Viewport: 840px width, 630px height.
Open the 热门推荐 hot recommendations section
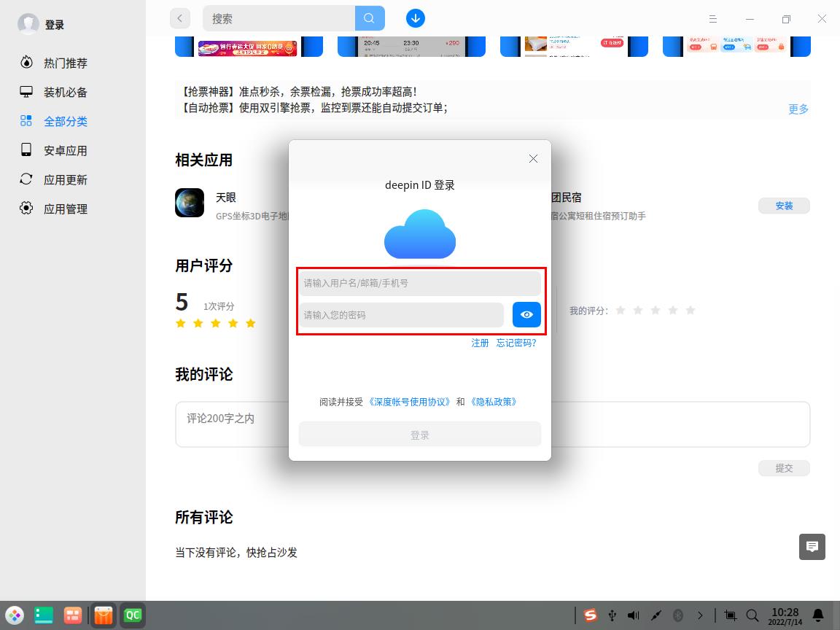[x=64, y=63]
